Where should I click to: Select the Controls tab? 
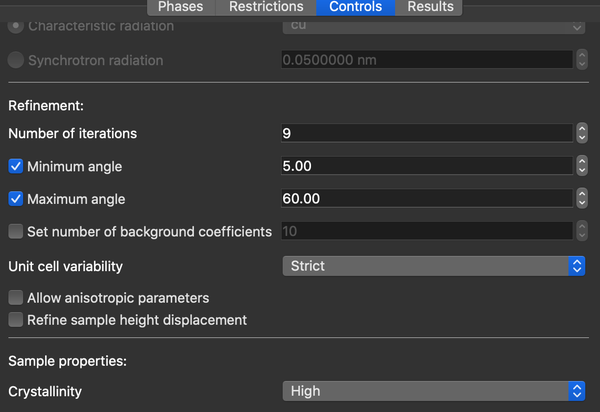tap(355, 7)
